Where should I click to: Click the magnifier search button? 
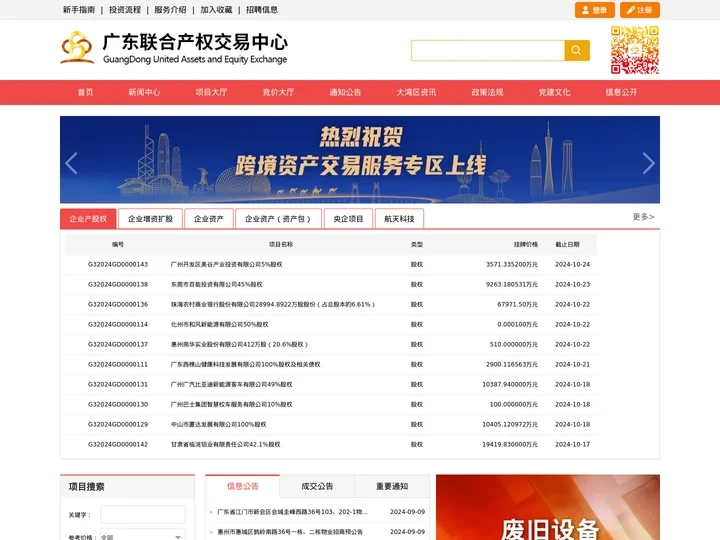click(x=577, y=51)
